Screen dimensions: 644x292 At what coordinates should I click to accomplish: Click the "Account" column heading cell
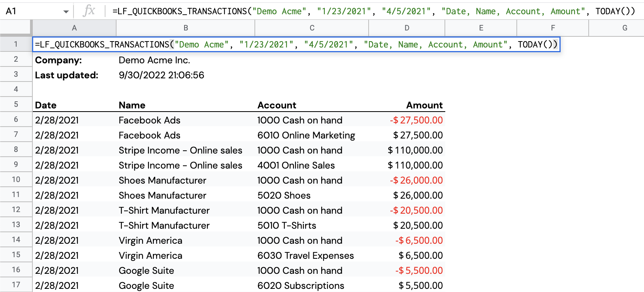tap(312, 105)
